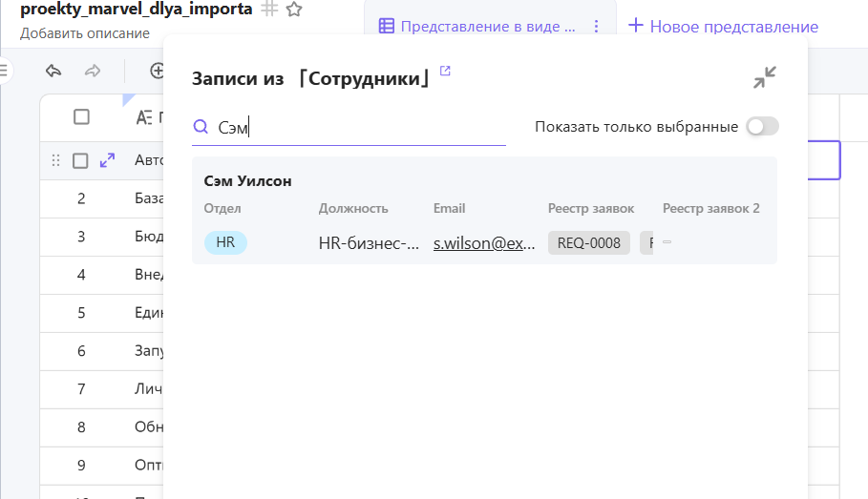
Task: Click Новое представление button
Action: pos(723,26)
